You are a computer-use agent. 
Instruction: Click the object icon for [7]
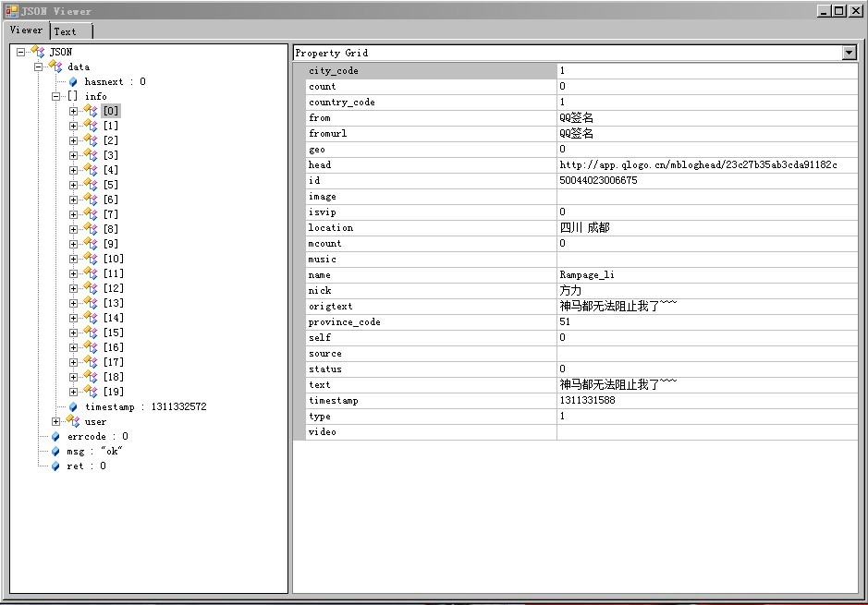point(91,214)
